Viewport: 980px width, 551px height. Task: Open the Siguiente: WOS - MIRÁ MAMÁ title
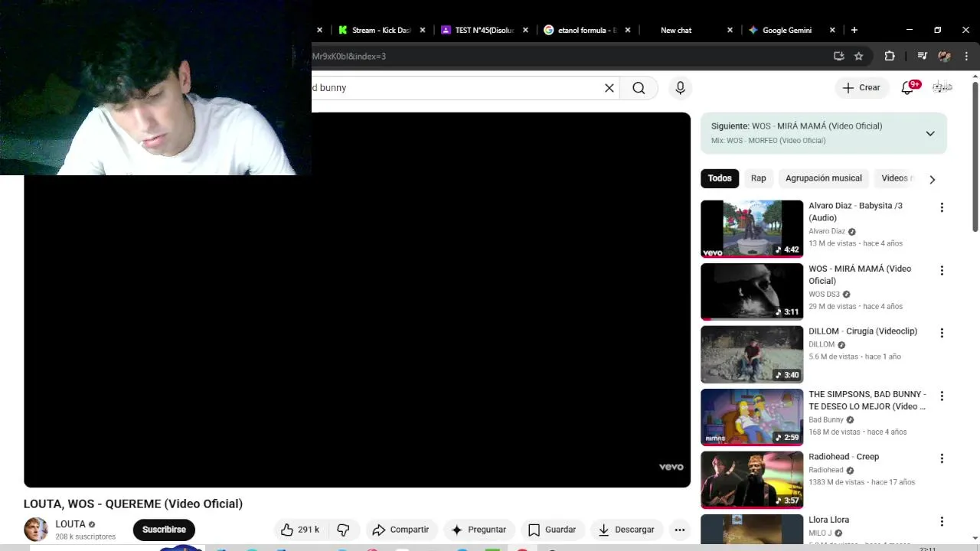(796, 126)
